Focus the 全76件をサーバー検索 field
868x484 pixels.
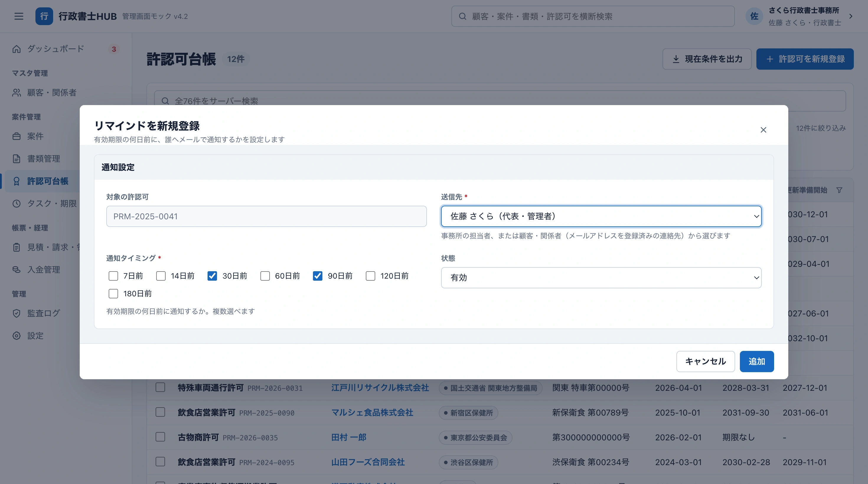[500, 101]
